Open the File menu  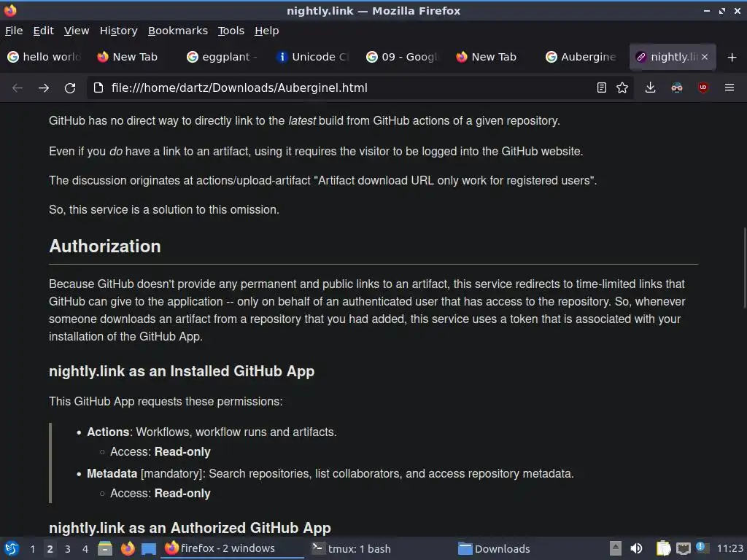pos(14,31)
